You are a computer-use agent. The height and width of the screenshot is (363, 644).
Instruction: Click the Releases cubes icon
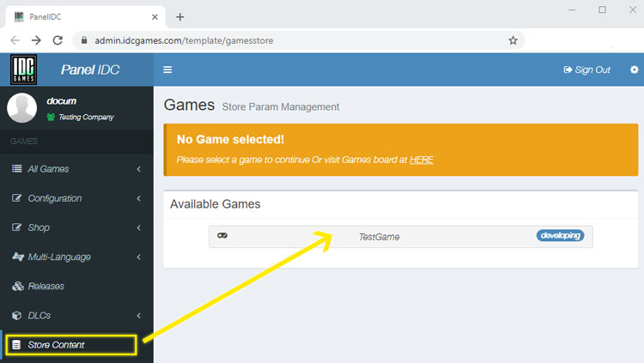pyautogui.click(x=18, y=286)
